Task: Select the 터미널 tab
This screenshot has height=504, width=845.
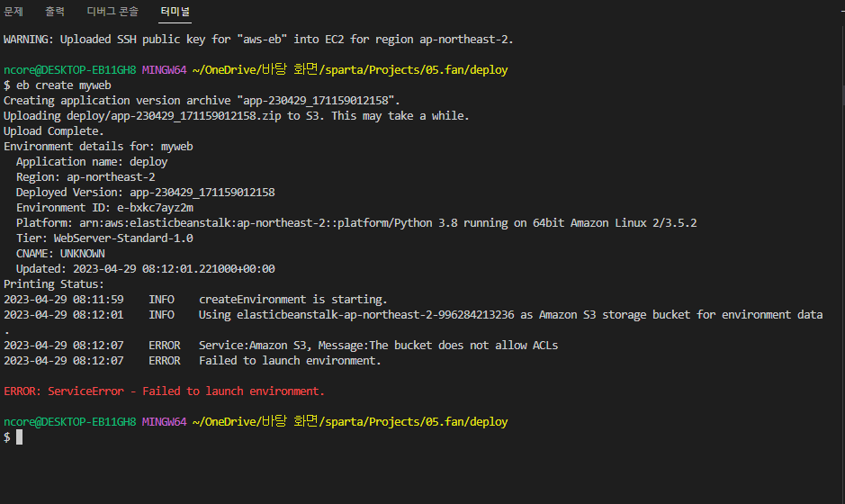Action: 175,12
